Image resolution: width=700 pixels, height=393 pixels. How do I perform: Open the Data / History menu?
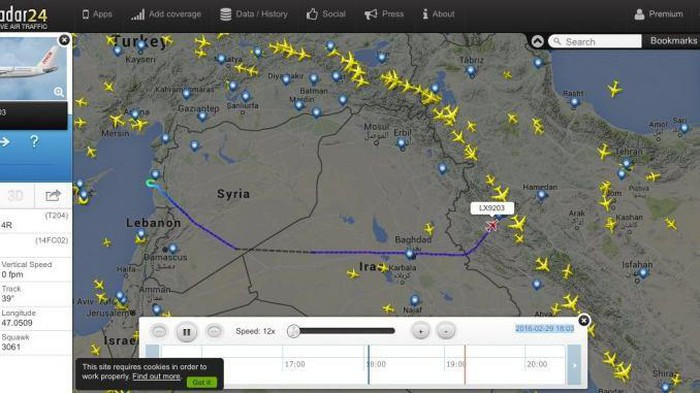(254, 14)
